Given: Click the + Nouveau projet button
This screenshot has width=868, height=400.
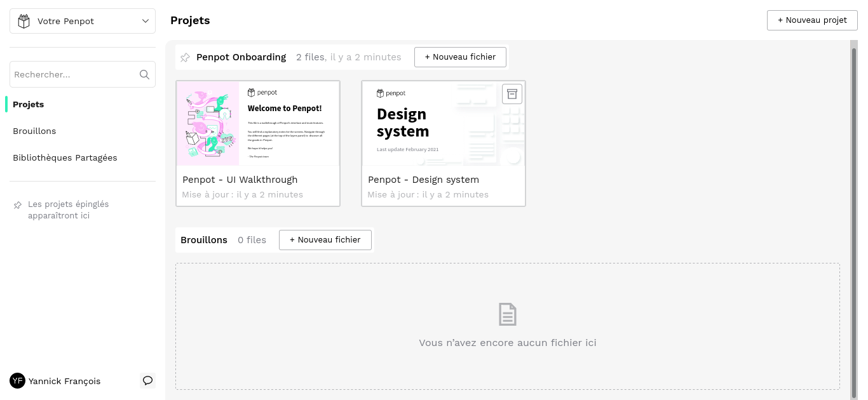Looking at the screenshot, I should 812,20.
